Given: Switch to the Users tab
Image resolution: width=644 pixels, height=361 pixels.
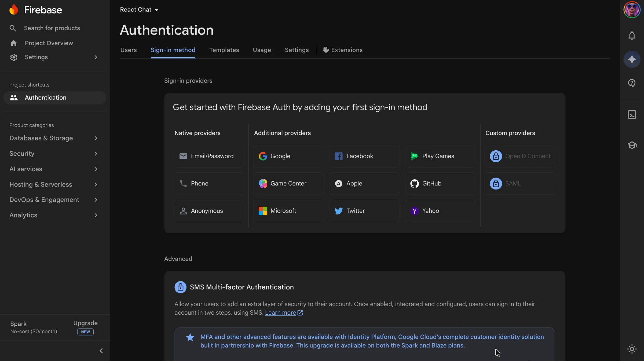Looking at the screenshot, I should 129,50.
